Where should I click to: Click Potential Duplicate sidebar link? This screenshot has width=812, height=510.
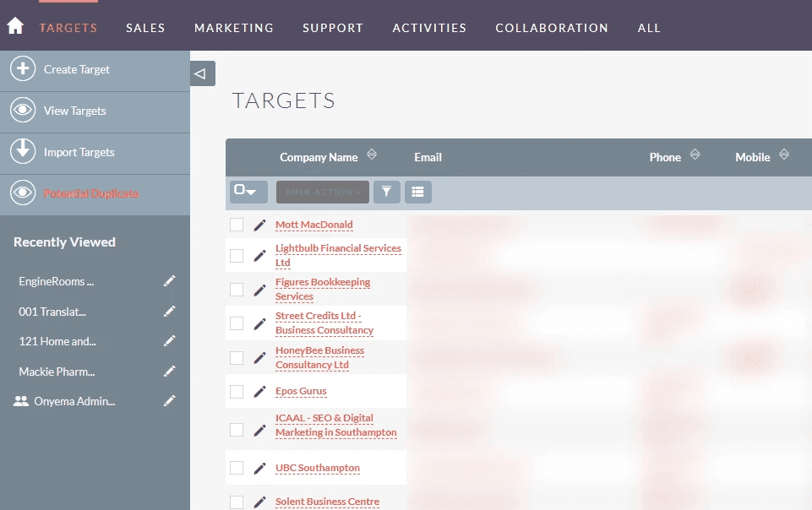(91, 193)
